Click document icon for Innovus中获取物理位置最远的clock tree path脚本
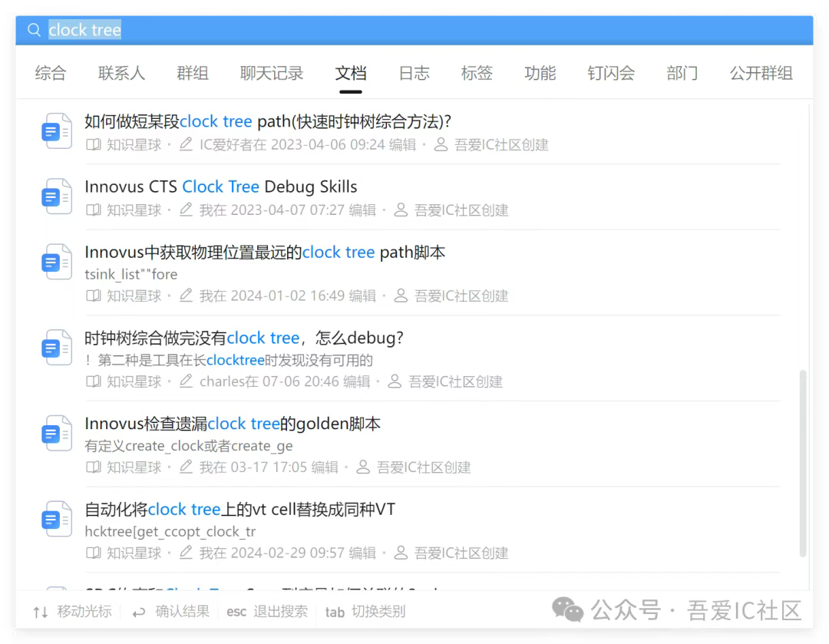The width and height of the screenshot is (829, 644). point(57,262)
